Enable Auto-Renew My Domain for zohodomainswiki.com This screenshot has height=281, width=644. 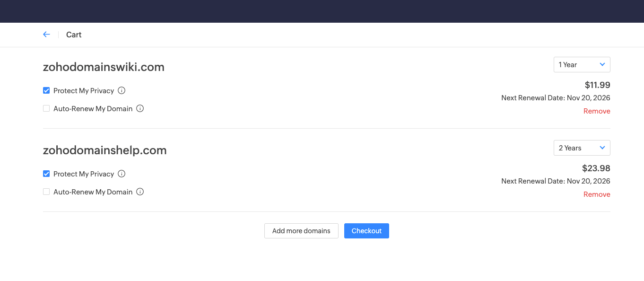[x=46, y=108]
